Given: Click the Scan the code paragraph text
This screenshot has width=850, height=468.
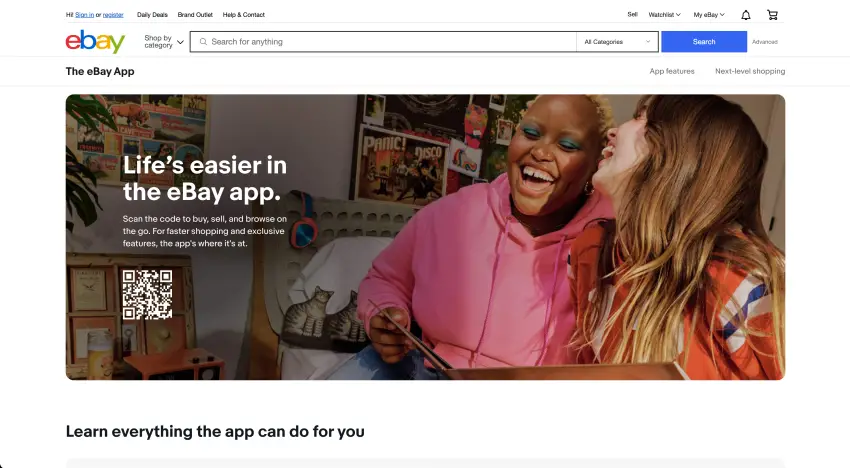Looking at the screenshot, I should point(205,231).
